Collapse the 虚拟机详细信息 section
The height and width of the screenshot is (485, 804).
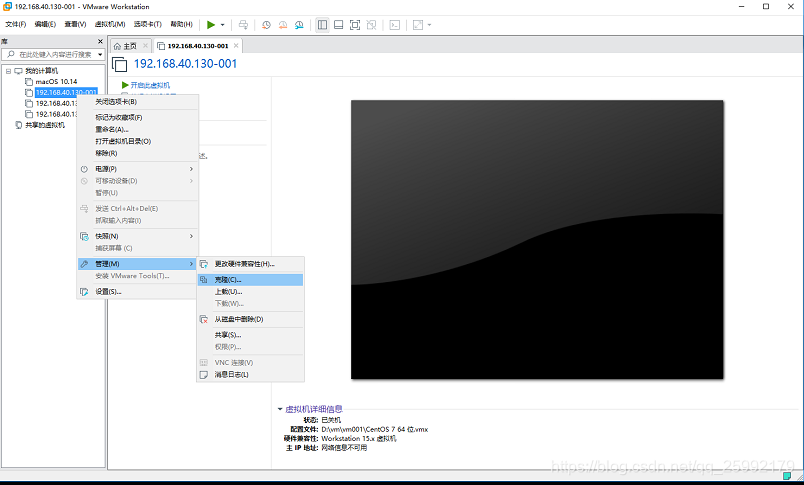point(280,409)
